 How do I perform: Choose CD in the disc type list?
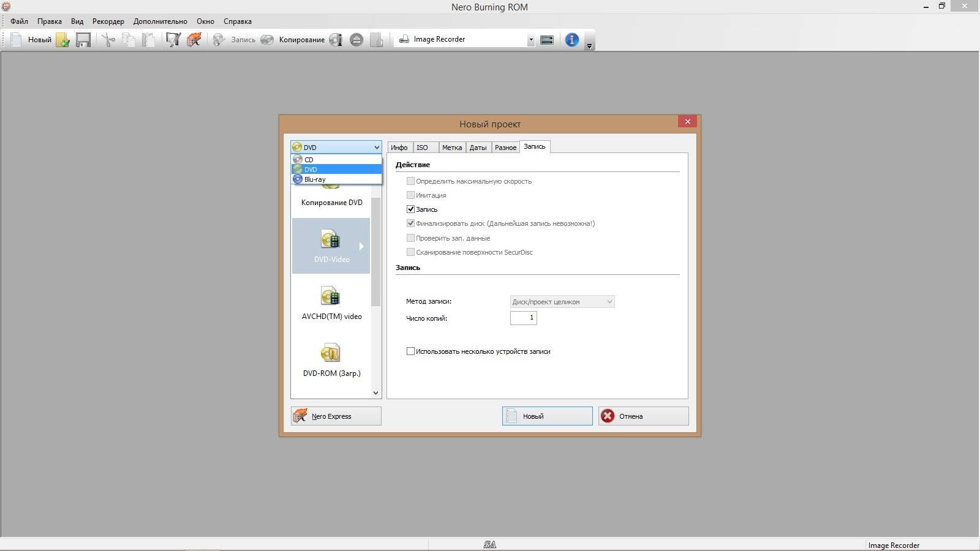point(336,159)
